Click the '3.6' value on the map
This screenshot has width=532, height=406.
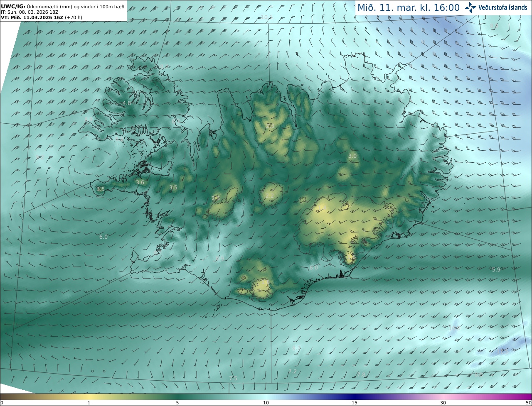(140, 182)
